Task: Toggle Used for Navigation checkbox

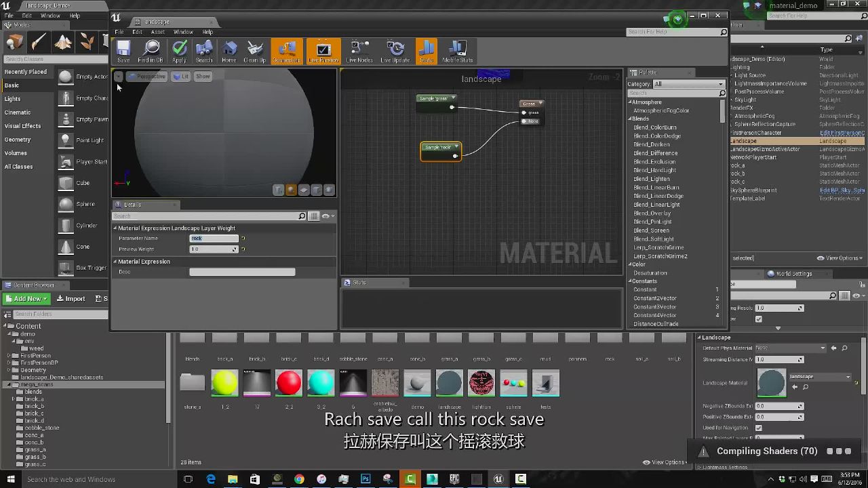Action: (758, 428)
